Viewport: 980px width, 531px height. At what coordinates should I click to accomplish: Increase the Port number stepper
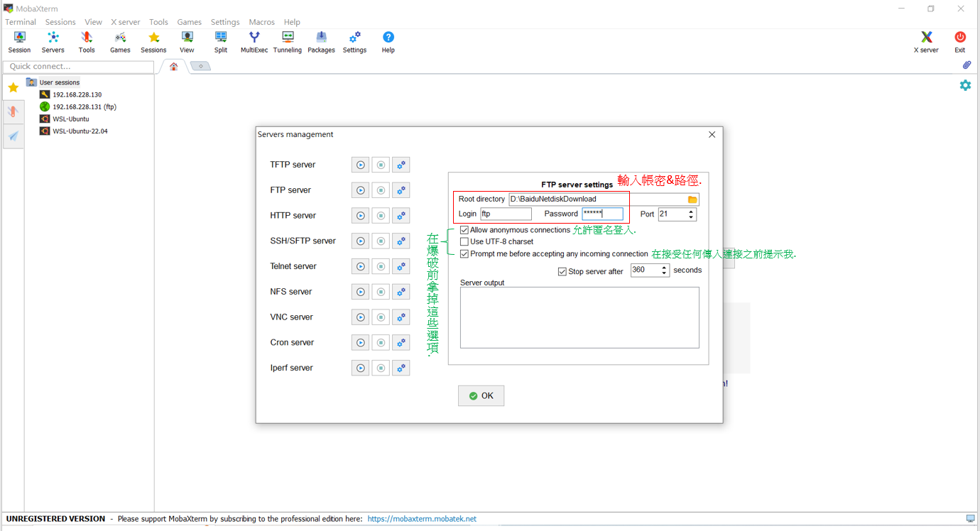click(692, 211)
